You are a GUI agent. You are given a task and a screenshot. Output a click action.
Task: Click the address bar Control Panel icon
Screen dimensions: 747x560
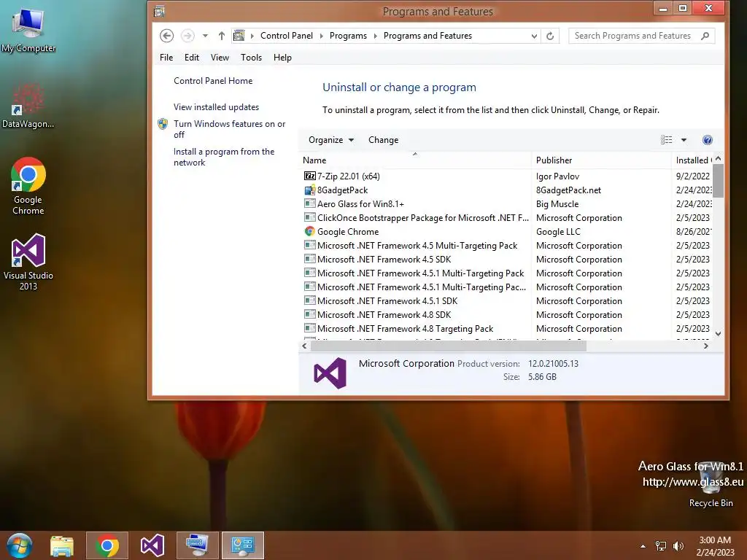pyautogui.click(x=239, y=36)
